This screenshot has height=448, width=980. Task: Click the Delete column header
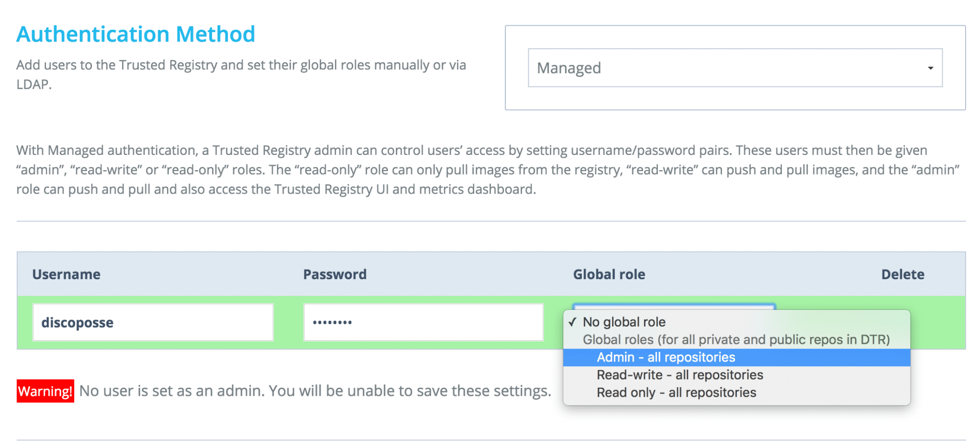click(903, 274)
